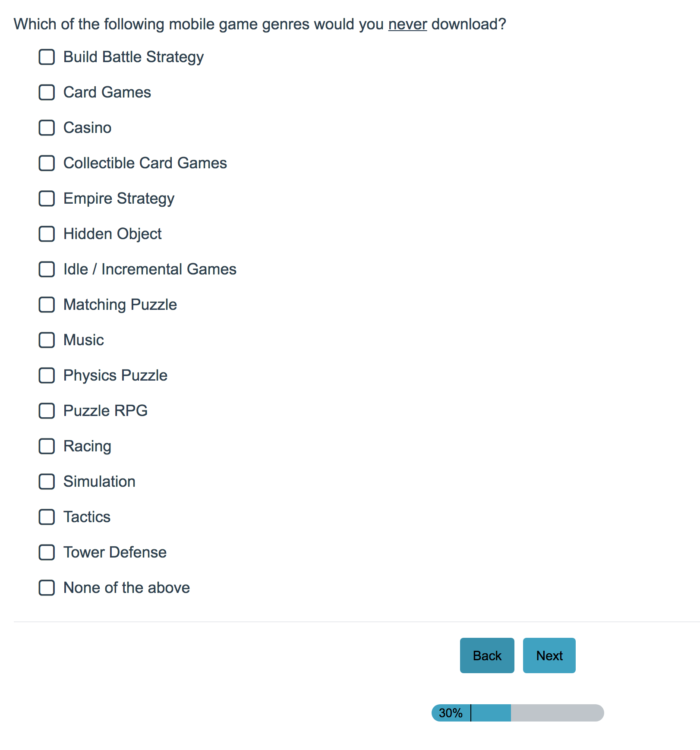This screenshot has width=700, height=750.
Task: Mark Collectible Card Games as never download
Action: pos(47,163)
